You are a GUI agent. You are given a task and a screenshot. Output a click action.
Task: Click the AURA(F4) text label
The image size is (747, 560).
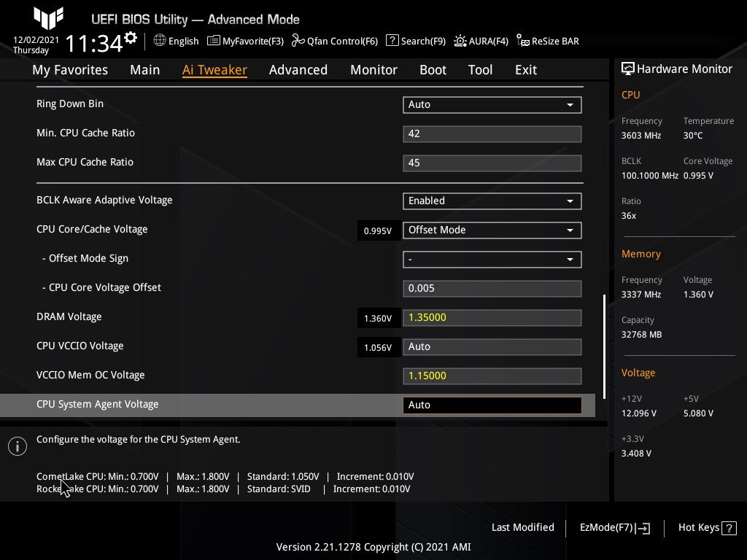click(489, 41)
